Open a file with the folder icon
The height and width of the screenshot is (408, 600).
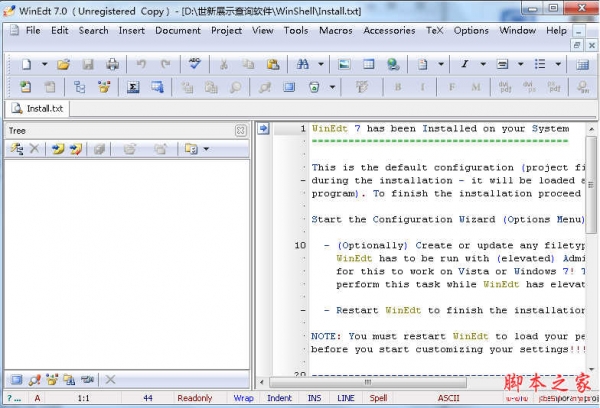click(63, 64)
